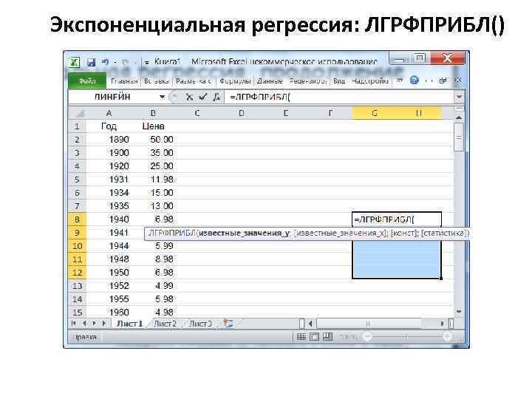532x399 pixels.
Task: Select row 12 header
Action: pos(78,273)
